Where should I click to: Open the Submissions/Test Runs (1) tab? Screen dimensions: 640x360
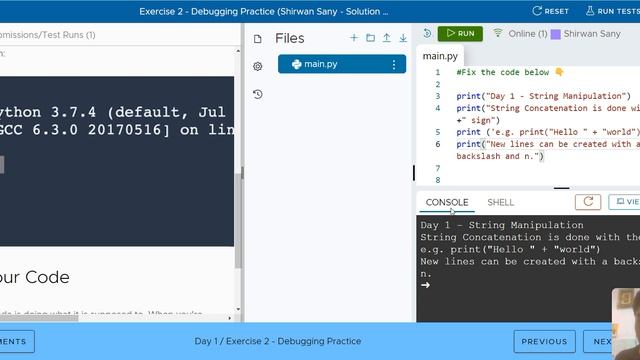(48, 35)
